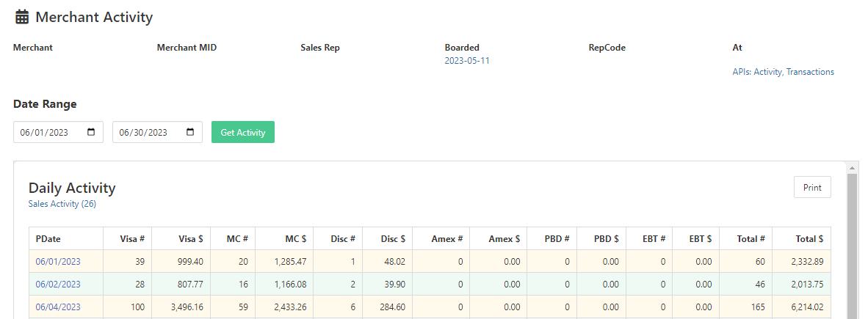Open the 06/02/2023 PDate link
The image size is (868, 319).
click(58, 285)
